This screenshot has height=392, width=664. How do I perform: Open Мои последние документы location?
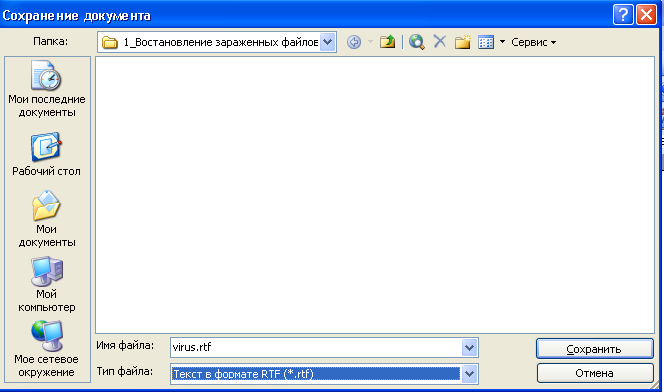[47, 89]
